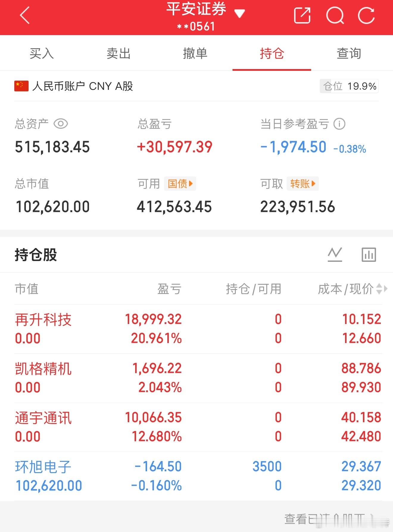
Task: Open the 查询 tab
Action: pyautogui.click(x=349, y=54)
